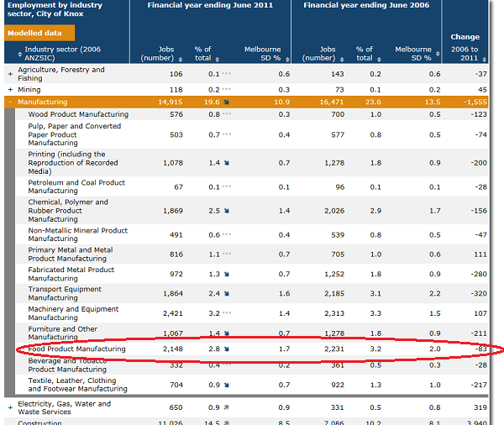Viewport: 504px width, 425px height.
Task: Expand the Mining sector row
Action: (10, 89)
